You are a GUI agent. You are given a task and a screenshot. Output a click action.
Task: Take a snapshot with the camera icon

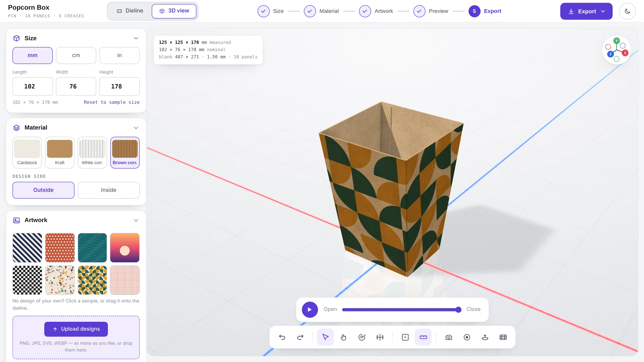[x=449, y=337]
